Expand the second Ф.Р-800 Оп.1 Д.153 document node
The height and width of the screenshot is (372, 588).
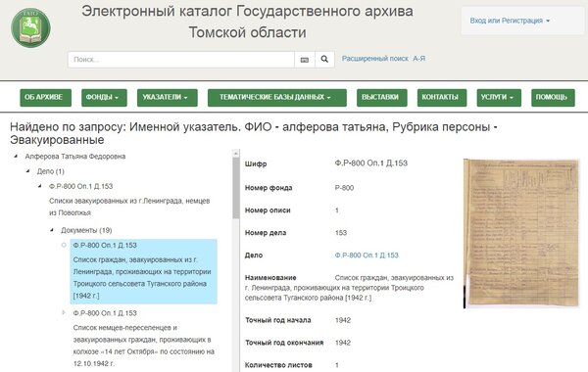(x=64, y=312)
